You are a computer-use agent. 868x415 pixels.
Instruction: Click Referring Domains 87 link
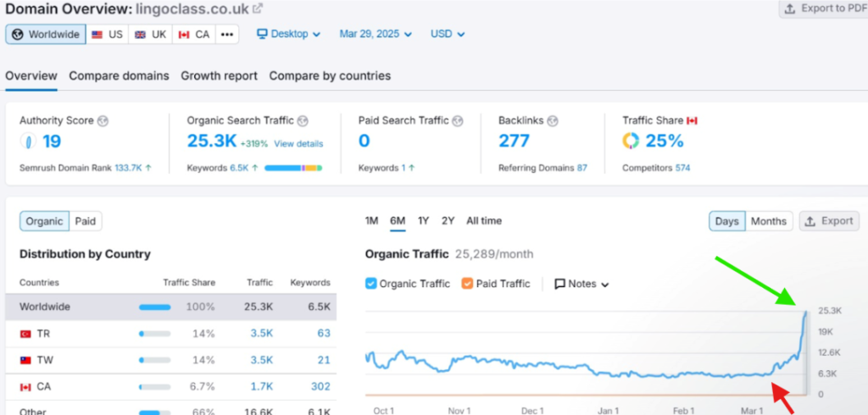pyautogui.click(x=581, y=168)
